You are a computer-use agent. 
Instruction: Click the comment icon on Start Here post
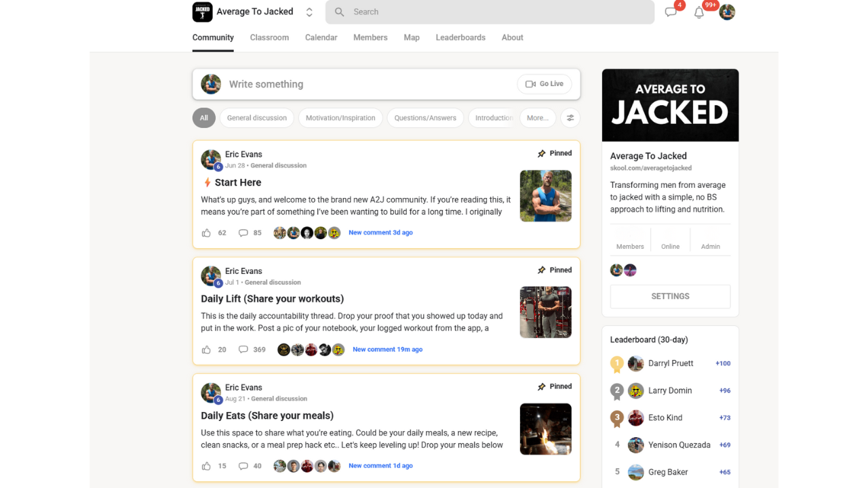[243, 232]
